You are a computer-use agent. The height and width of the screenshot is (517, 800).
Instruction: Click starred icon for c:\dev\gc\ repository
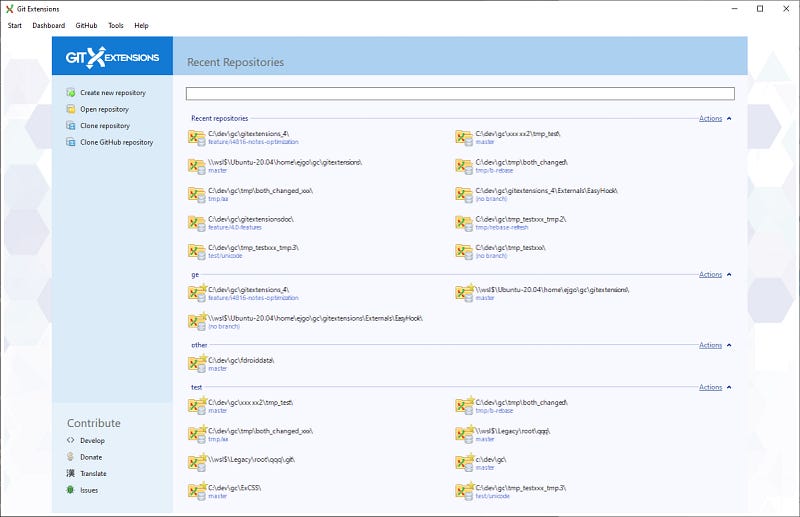465,463
